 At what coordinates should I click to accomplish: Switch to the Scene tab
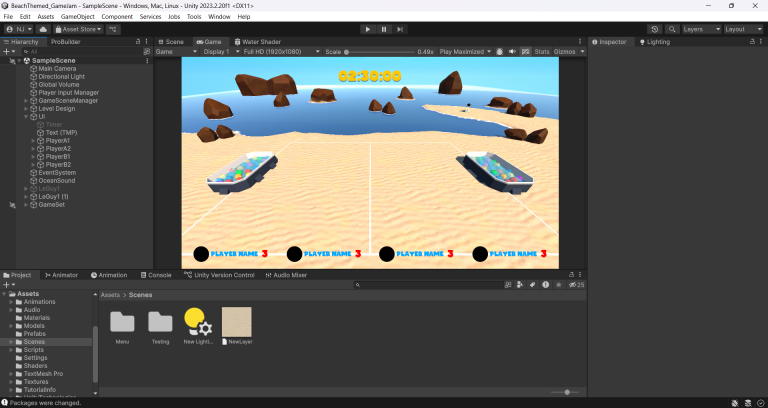[x=170, y=42]
